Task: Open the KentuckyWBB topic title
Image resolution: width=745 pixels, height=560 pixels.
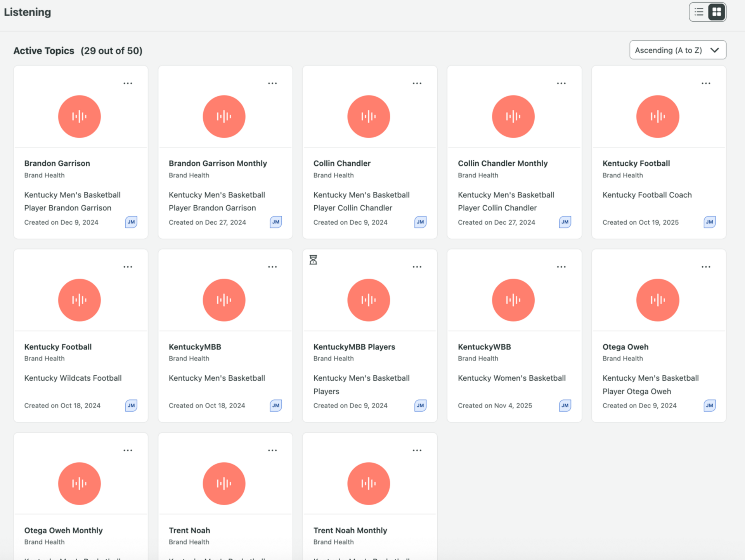Action: point(484,347)
